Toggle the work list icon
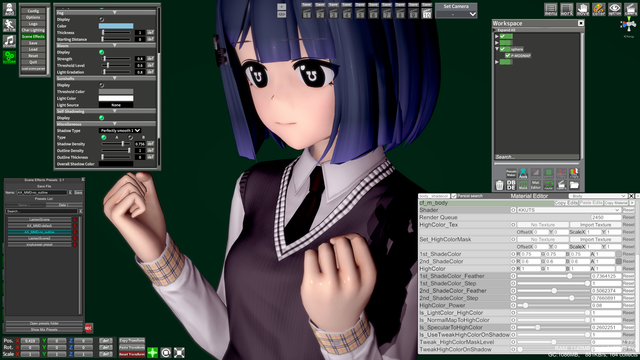 click(x=567, y=9)
